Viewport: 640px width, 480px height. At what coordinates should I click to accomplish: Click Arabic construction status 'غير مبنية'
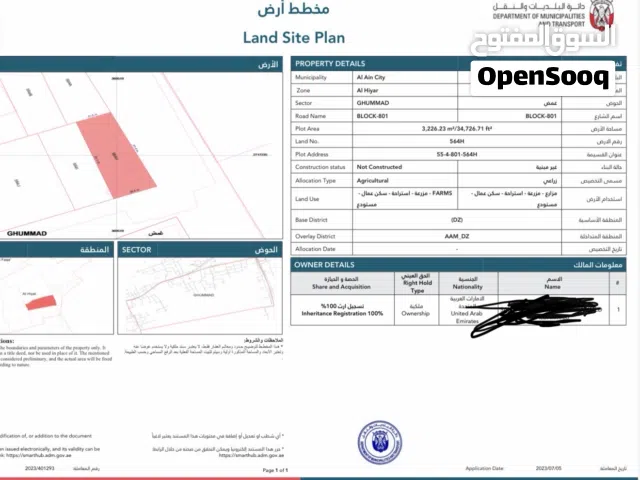[x=547, y=167]
